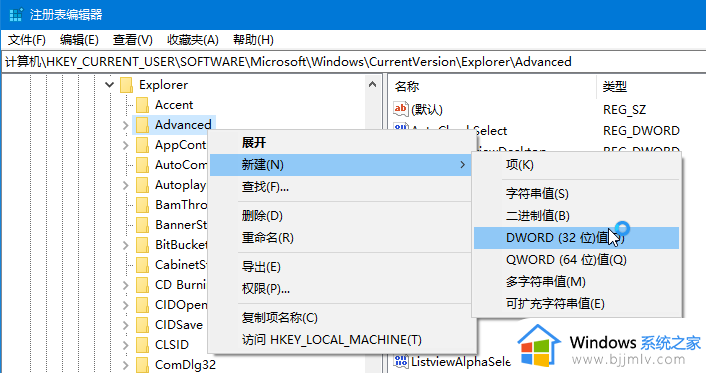Screen dimensions: 706x373
Task: Click the (默认) string value icon
Action: (400, 109)
